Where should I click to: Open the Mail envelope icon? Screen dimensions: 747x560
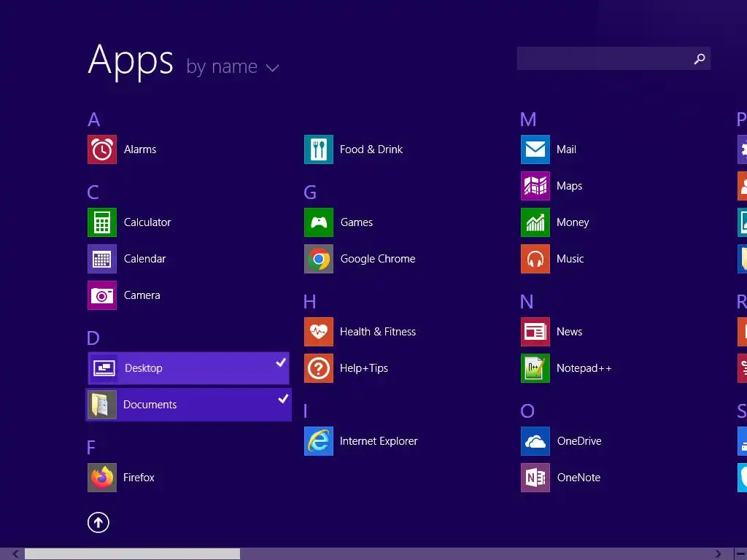(535, 149)
